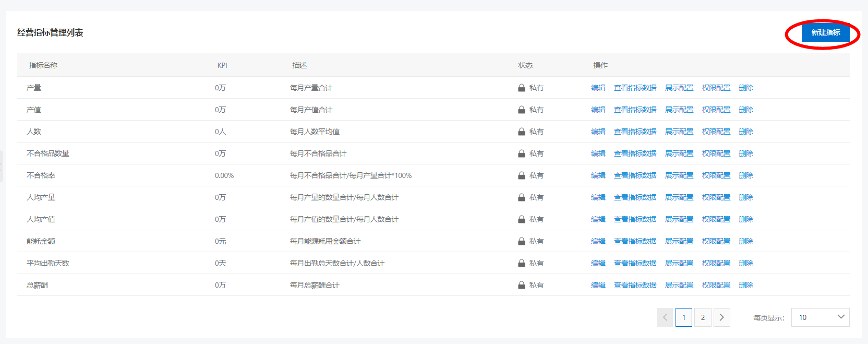The width and height of the screenshot is (868, 344).
Task: Click 编辑 in the 总薪酬 row
Action: pos(598,285)
